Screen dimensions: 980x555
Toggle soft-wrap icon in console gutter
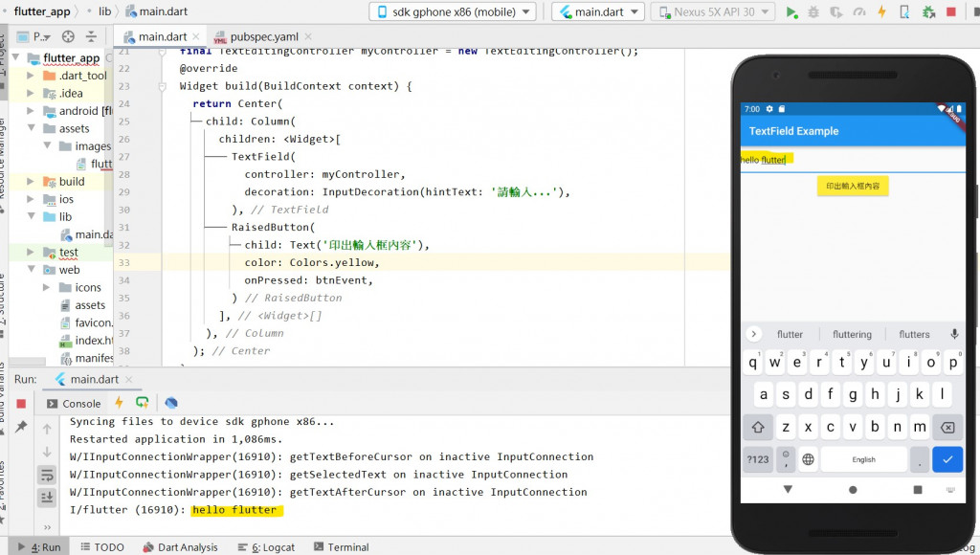[x=47, y=475]
